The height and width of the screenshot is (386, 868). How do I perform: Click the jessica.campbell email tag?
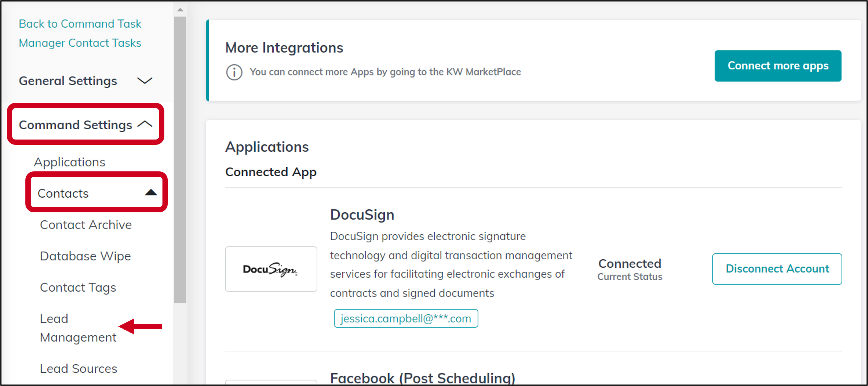406,319
